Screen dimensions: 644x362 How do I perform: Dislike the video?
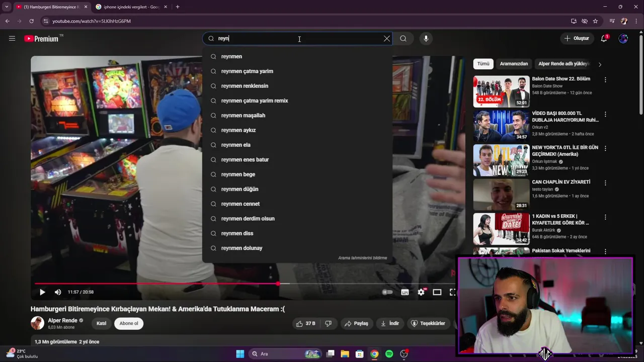(x=329, y=323)
